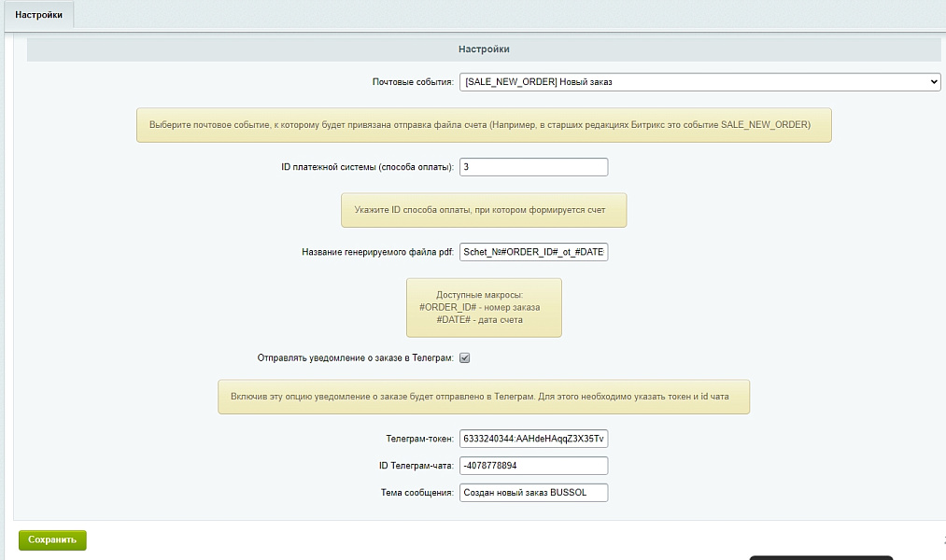Image resolution: width=946 pixels, height=560 pixels.
Task: Toggle the Telegram order notification checkbox
Action: [x=464, y=358]
